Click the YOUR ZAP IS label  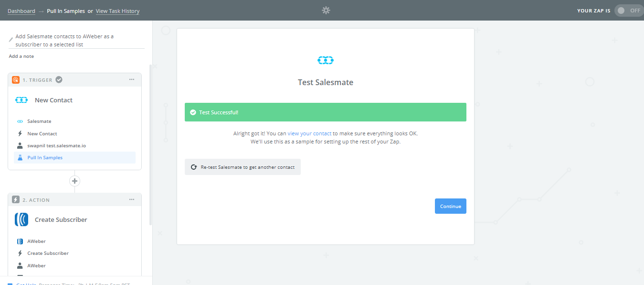[594, 11]
